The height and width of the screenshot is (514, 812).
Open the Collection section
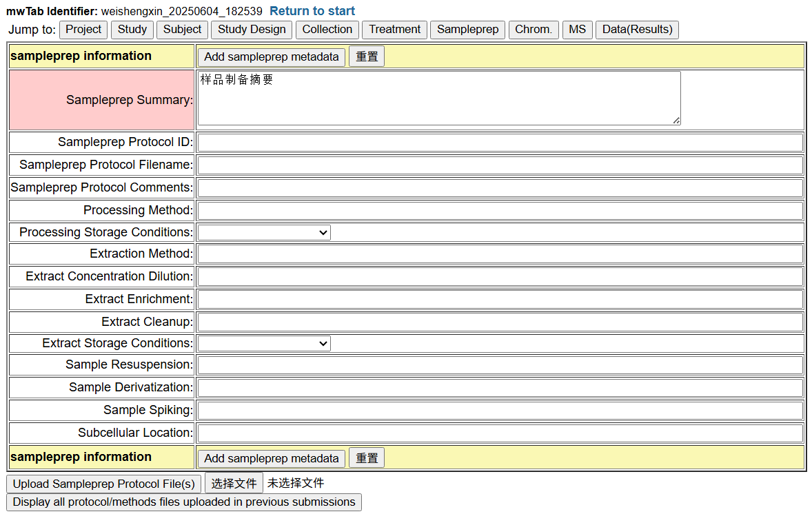pyautogui.click(x=327, y=30)
